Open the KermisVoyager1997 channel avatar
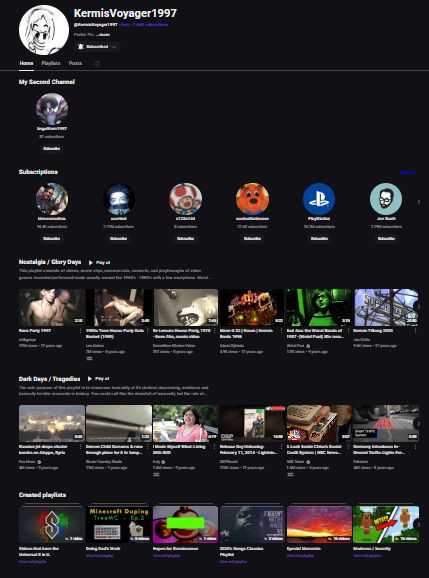 [43, 30]
